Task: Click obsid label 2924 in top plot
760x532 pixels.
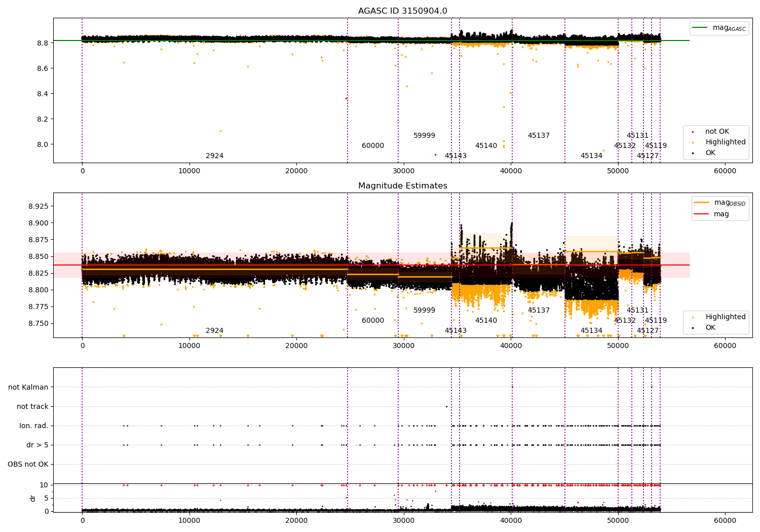Action: pyautogui.click(x=214, y=156)
